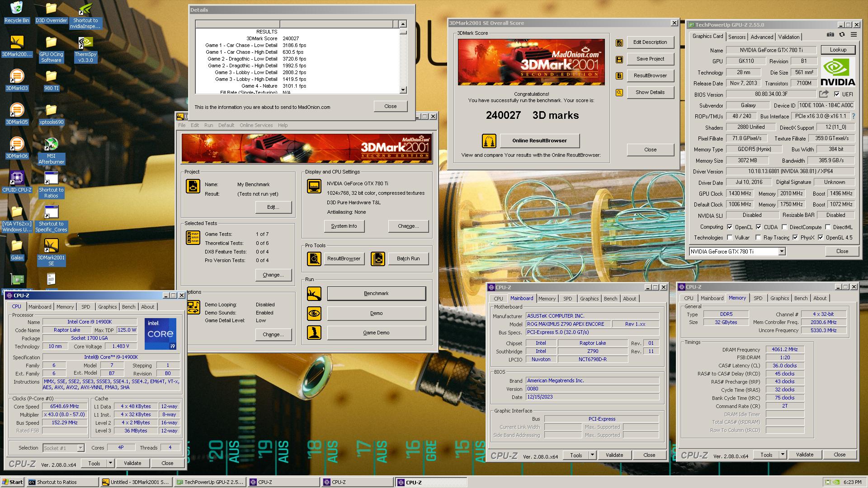Viewport: 868px width, 488px height.
Task: Switch to Bench tab in CPU-Z CPU window
Action: pos(128,307)
